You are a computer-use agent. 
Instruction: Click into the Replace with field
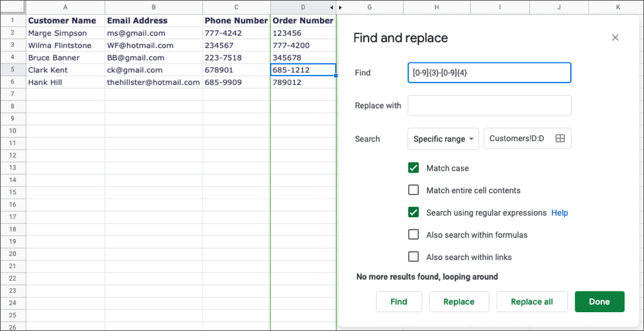click(x=489, y=106)
